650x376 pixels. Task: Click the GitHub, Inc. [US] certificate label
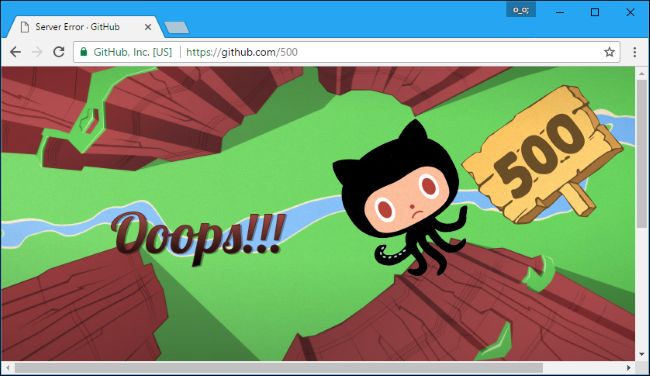pos(132,52)
